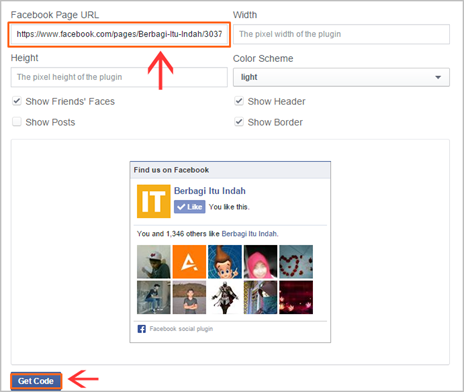Click the Show Friends' Faces label text
The image size is (464, 392).
click(70, 101)
